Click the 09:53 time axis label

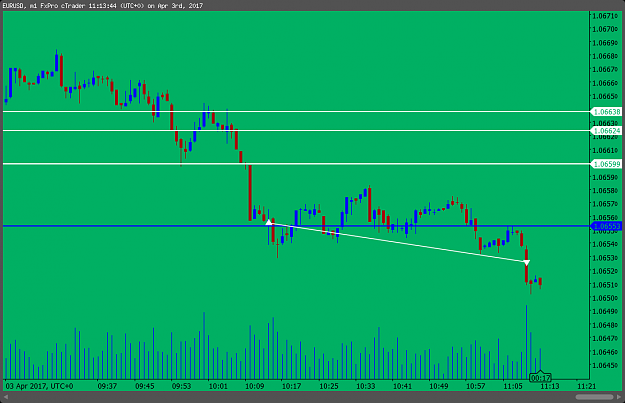181,386
